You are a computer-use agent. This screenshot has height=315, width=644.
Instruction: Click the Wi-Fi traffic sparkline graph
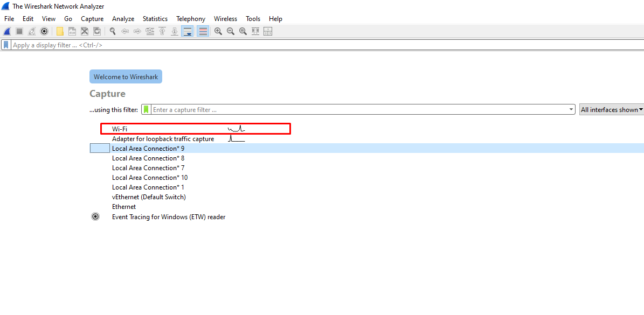tap(236, 129)
